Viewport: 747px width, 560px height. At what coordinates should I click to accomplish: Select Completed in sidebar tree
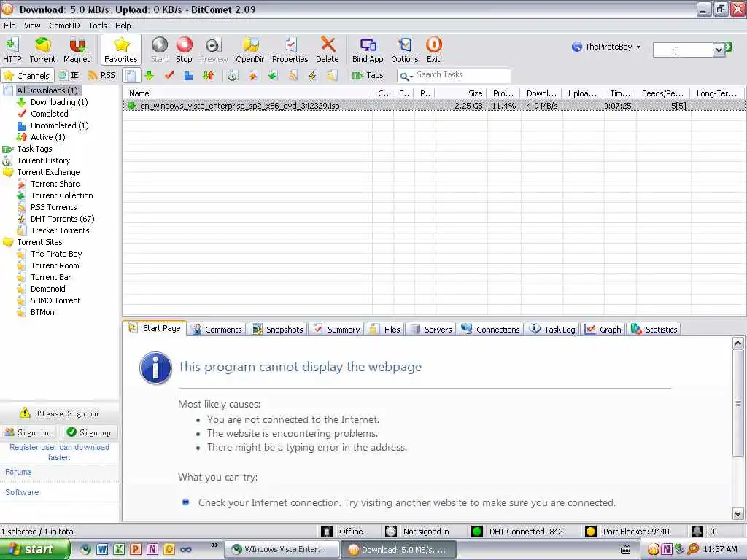[x=49, y=113]
